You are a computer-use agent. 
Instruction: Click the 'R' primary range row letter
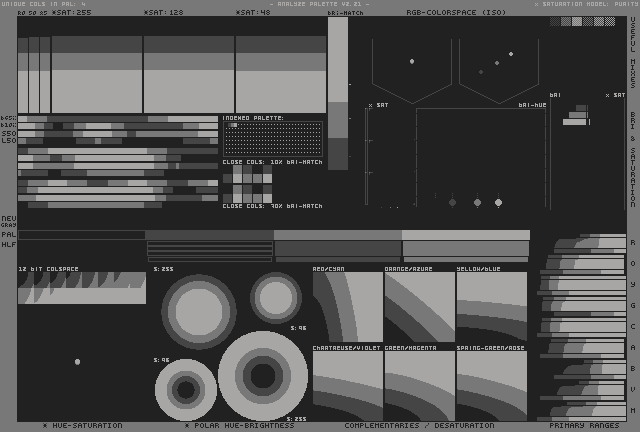pos(633,243)
